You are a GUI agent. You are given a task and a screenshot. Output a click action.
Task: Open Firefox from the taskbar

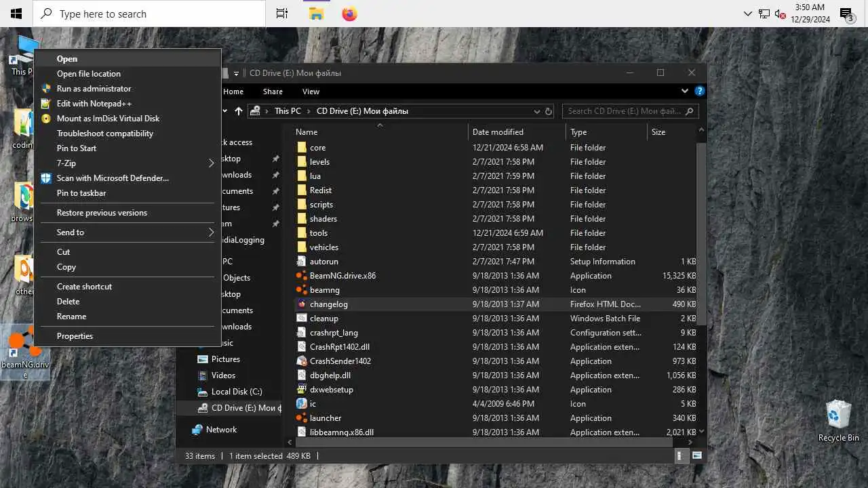coord(349,14)
